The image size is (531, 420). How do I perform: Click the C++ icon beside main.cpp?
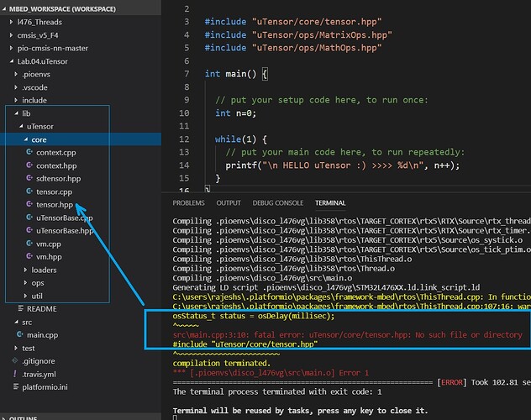point(20,334)
